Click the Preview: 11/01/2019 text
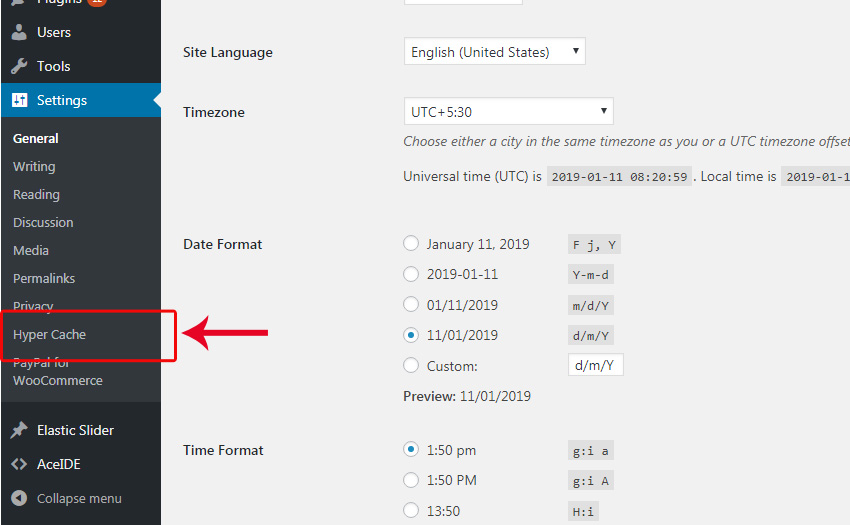The height and width of the screenshot is (525, 850). [x=467, y=396]
